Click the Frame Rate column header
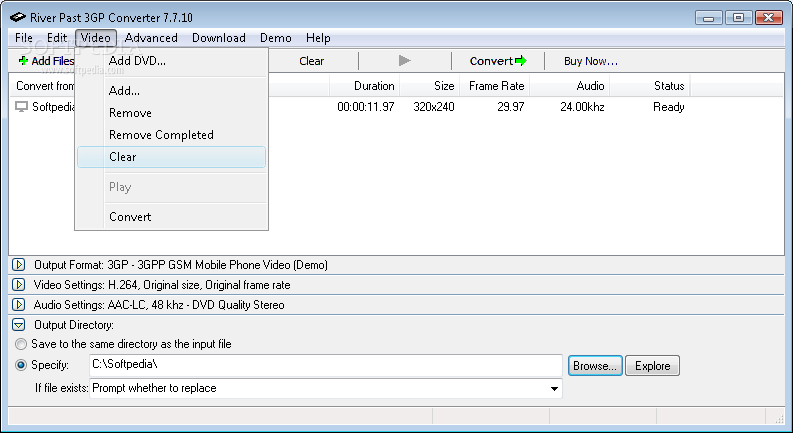Screen dimensions: 793x433 (x=495, y=86)
